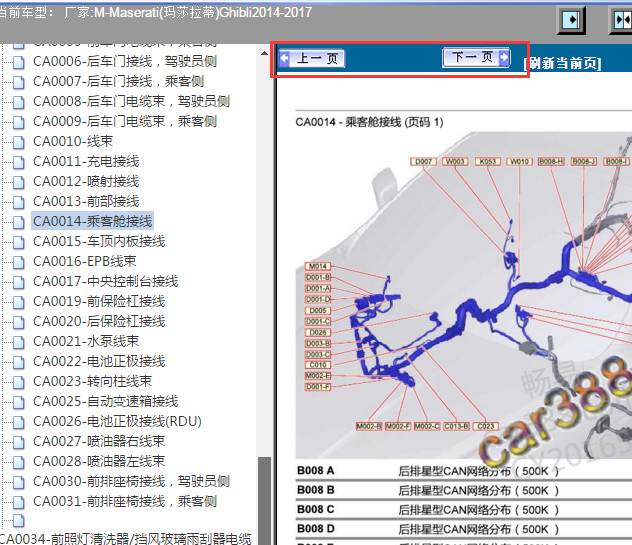This screenshot has width=632, height=545.
Task: Select CA0017-中央控制台接线 entry
Action: coord(106,281)
